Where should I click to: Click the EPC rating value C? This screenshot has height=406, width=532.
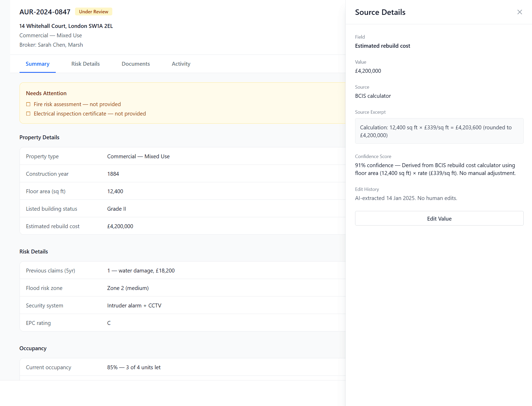click(109, 323)
